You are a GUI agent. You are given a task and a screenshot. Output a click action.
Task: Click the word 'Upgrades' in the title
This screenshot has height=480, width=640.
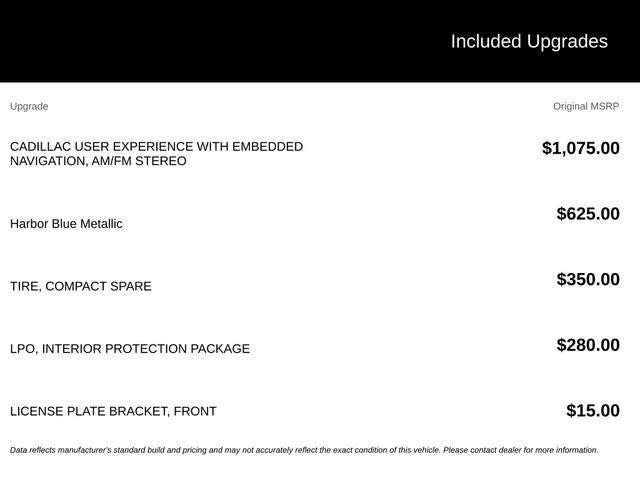point(567,42)
